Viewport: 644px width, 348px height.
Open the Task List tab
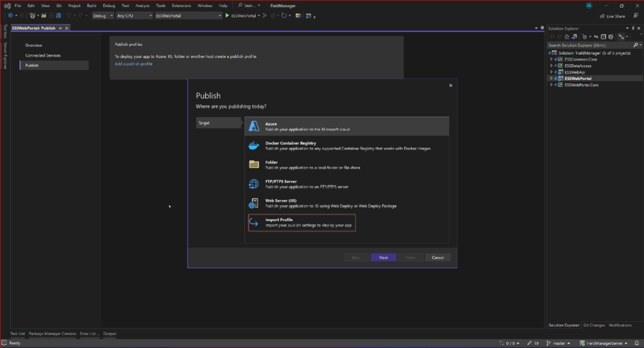pos(18,334)
